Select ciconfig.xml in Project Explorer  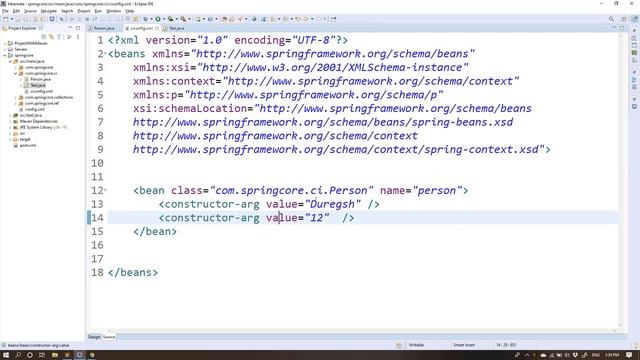click(41, 91)
